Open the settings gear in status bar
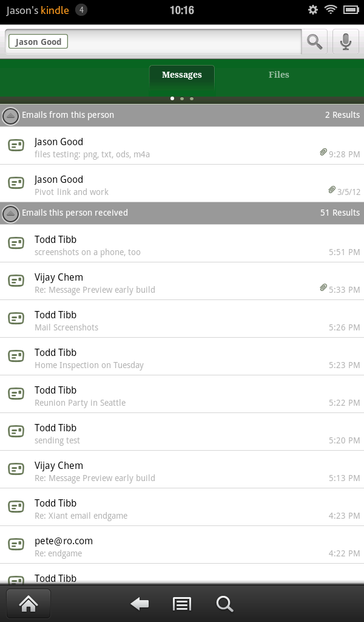The height and width of the screenshot is (622, 364). 313,10
